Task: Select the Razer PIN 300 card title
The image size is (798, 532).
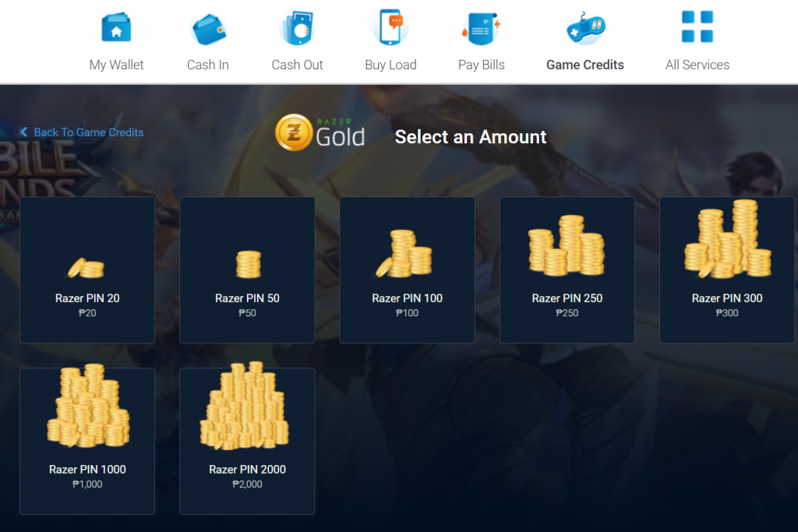Action: (x=727, y=298)
